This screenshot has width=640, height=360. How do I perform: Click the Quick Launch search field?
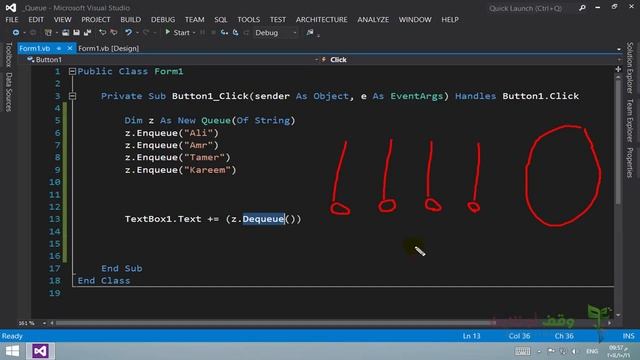tap(531, 8)
